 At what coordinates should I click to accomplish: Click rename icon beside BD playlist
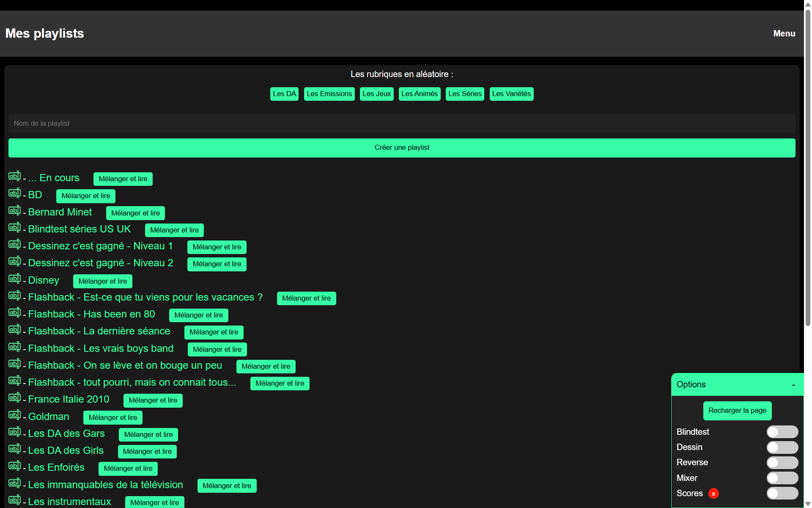(x=14, y=193)
